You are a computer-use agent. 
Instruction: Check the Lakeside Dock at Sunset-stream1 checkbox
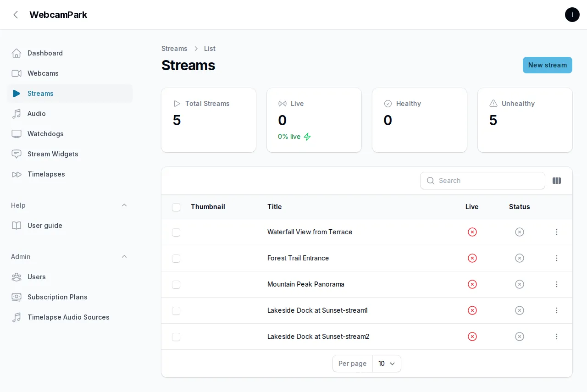176,311
